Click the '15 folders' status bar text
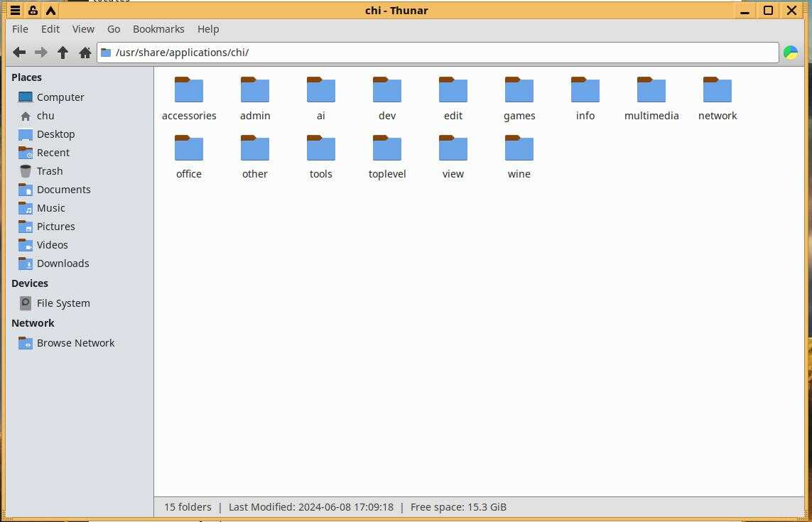The width and height of the screenshot is (812, 522). tap(188, 507)
